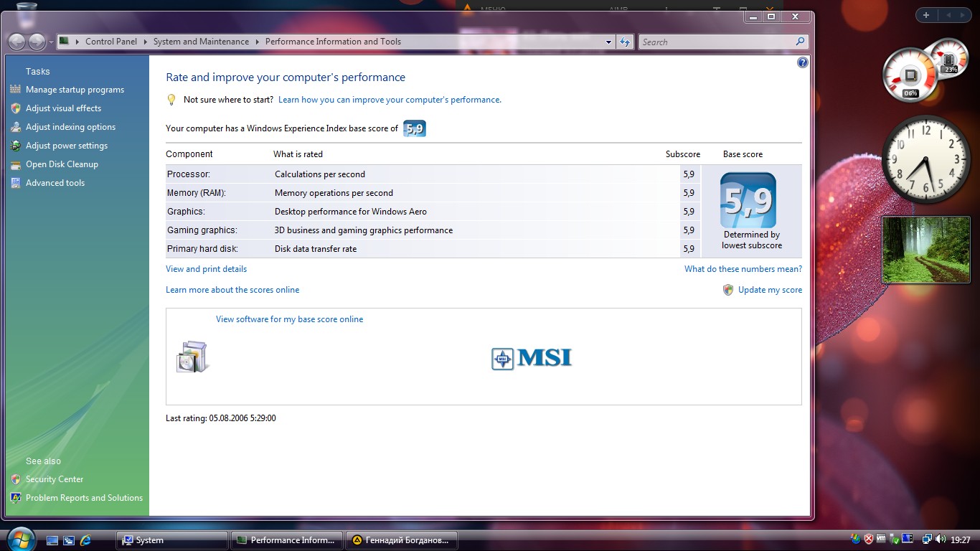980x551 pixels.
Task: Open Manage startup programs task
Action: 75,90
